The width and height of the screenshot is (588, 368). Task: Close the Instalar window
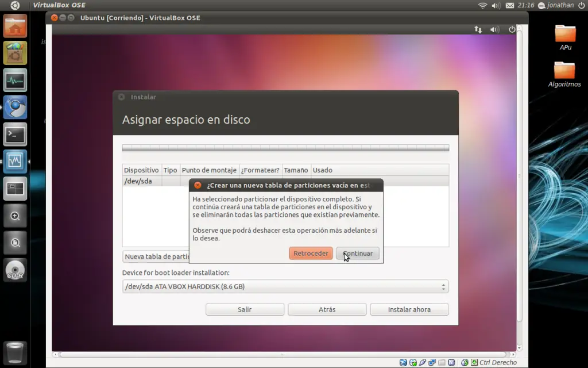pyautogui.click(x=122, y=97)
